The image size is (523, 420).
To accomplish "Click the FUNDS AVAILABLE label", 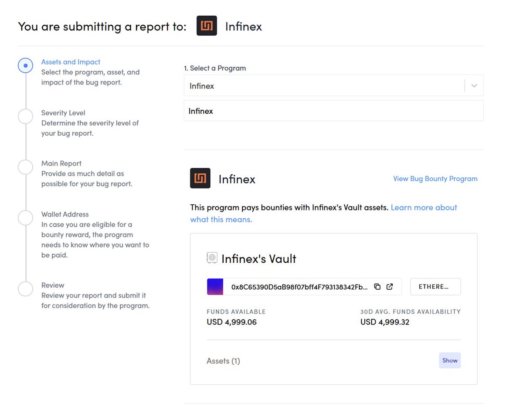I will pyautogui.click(x=236, y=312).
